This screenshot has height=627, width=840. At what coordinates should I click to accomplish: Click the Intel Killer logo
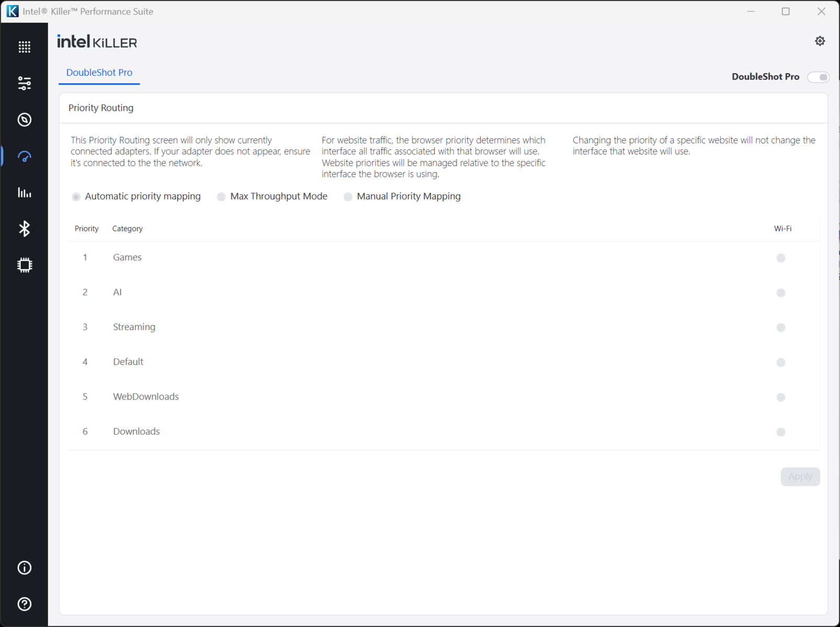[x=97, y=42]
